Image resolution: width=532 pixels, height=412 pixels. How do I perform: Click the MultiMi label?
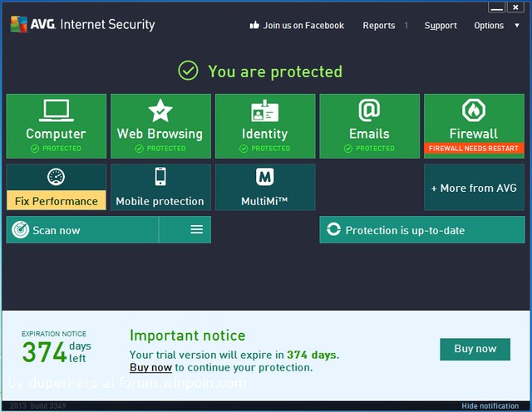click(x=264, y=201)
